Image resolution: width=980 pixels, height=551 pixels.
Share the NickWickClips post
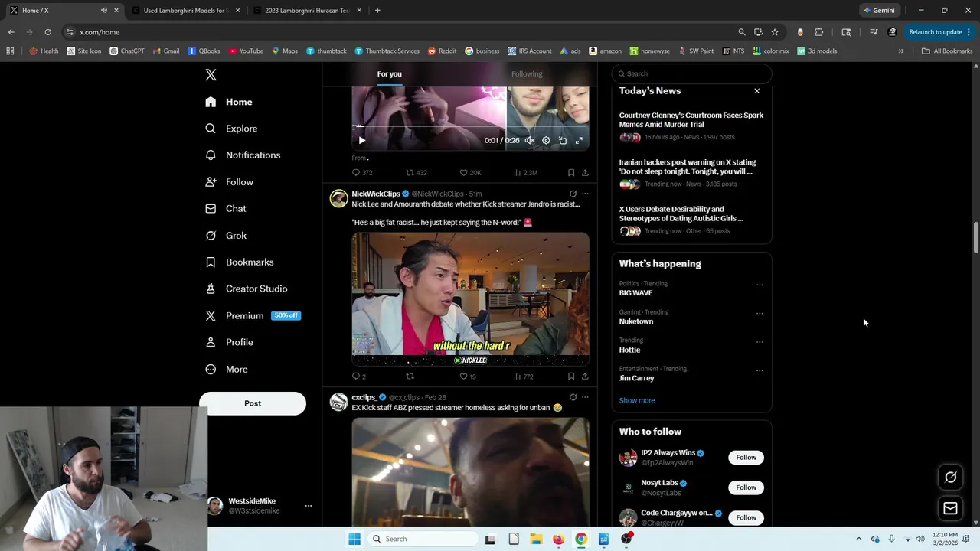[585, 377]
